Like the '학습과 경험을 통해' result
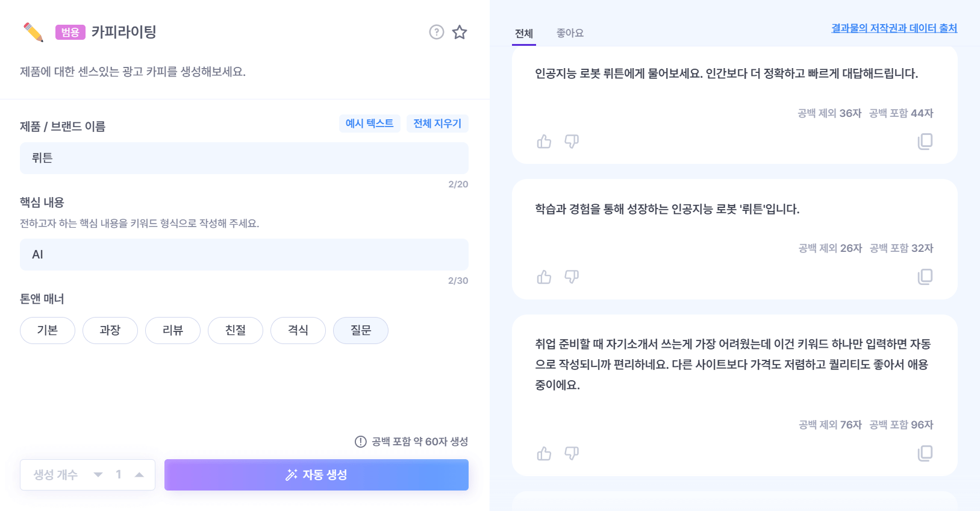This screenshot has height=511, width=980. click(544, 277)
